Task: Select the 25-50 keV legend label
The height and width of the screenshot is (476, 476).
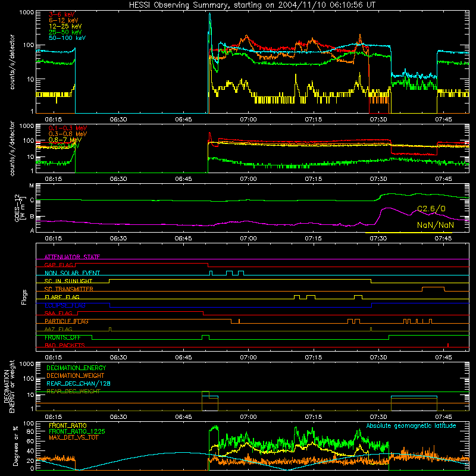Action: 65,32
